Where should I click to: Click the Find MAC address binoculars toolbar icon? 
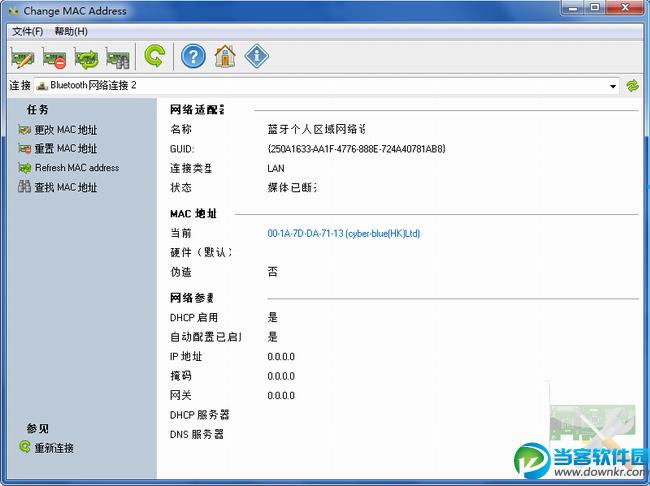(118, 57)
